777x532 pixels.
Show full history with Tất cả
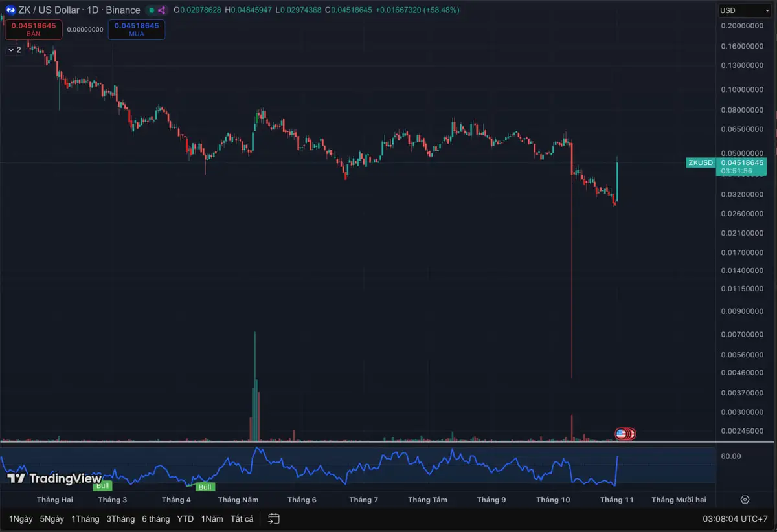click(242, 518)
